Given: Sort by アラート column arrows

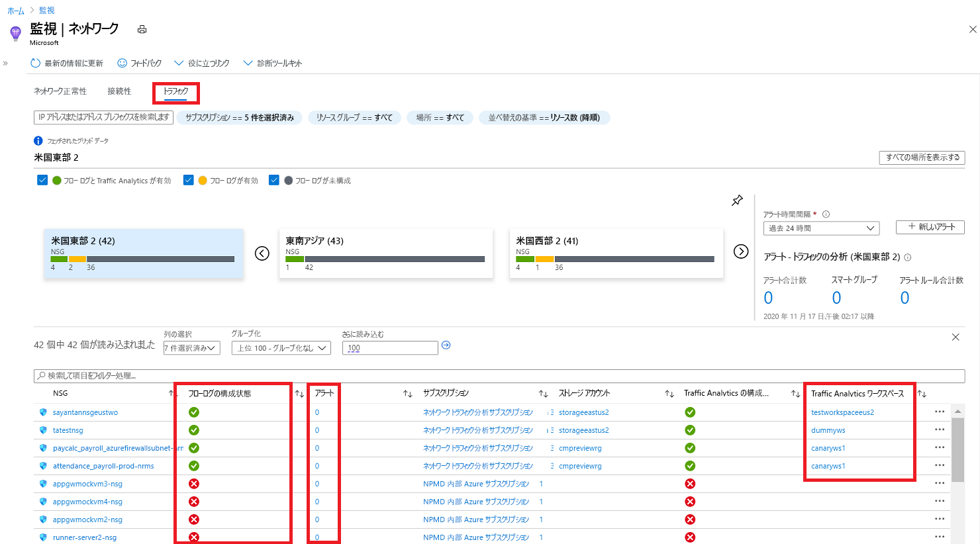Looking at the screenshot, I should [x=408, y=394].
